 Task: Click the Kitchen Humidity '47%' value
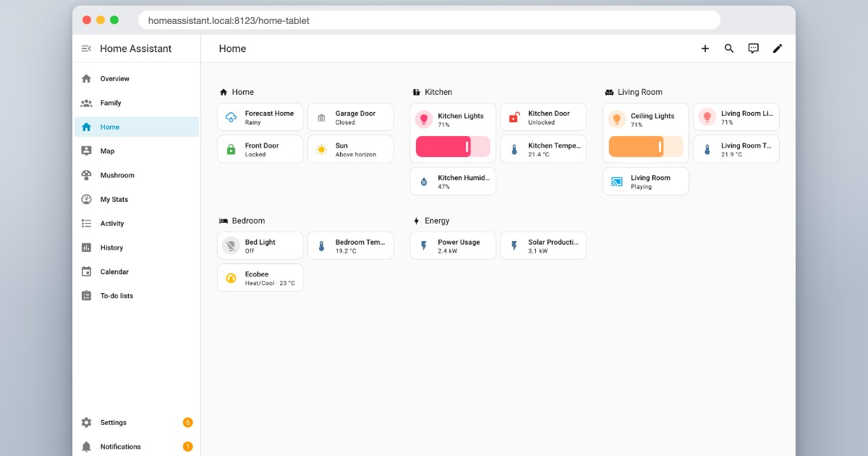tap(443, 187)
